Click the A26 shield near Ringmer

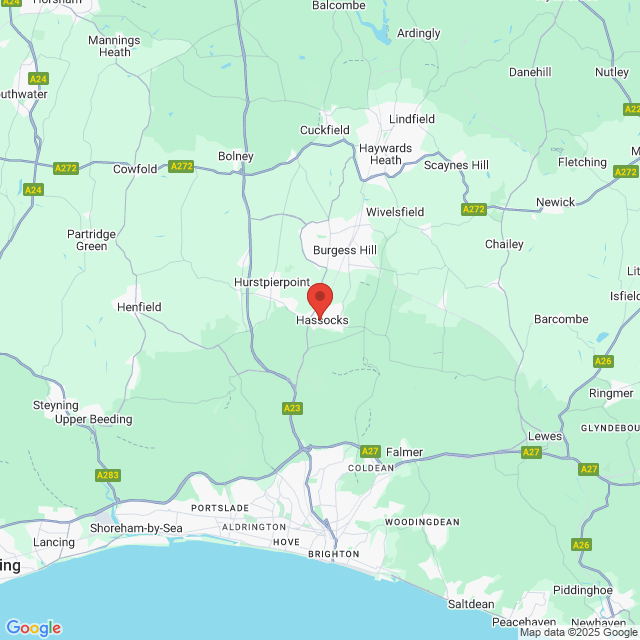coord(603,361)
